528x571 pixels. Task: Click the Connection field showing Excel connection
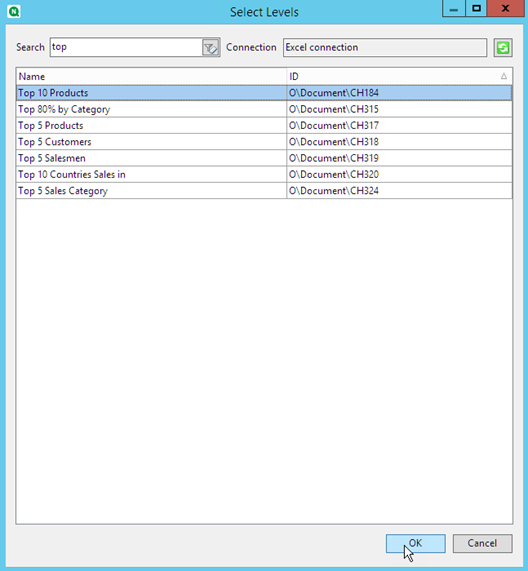385,47
